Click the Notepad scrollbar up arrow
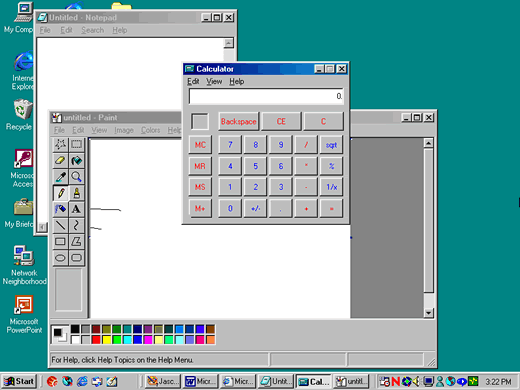This screenshot has height=390, width=520. coord(229,43)
